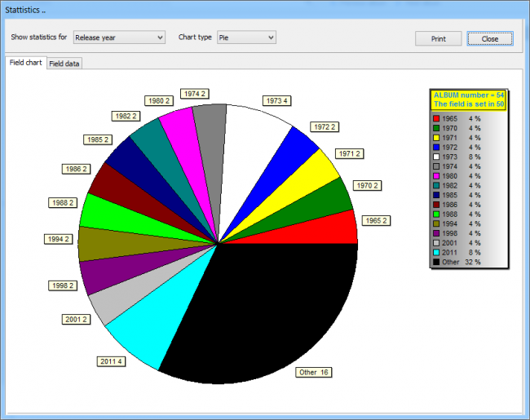This screenshot has height=420, width=530.
Task: Click the lime 1988 legend swatch
Action: (x=436, y=214)
